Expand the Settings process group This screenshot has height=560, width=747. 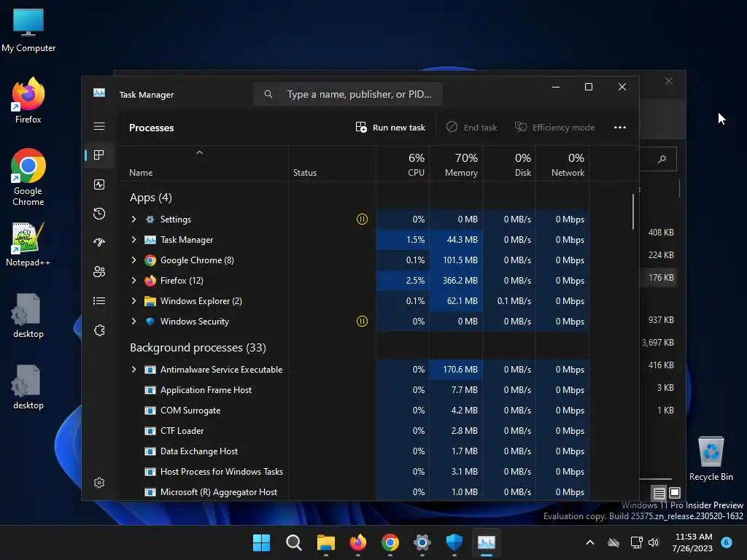[x=134, y=219]
